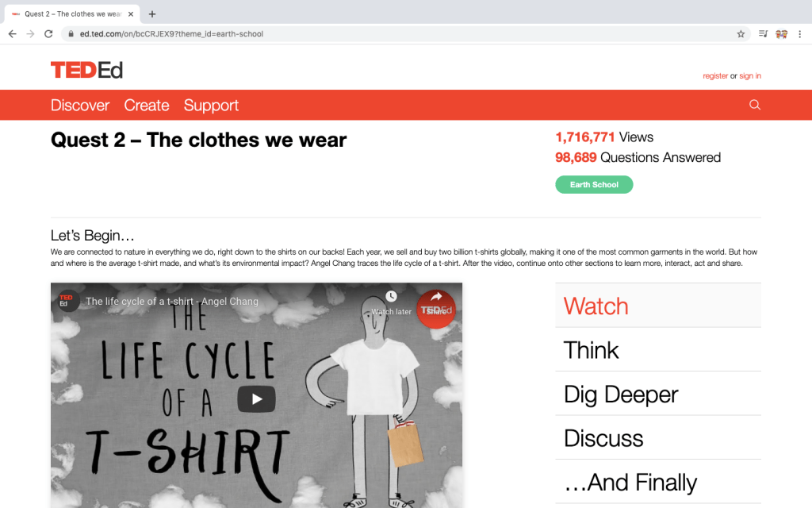Click the Share arrow on the video
The width and height of the screenshot is (812, 508).
(435, 298)
